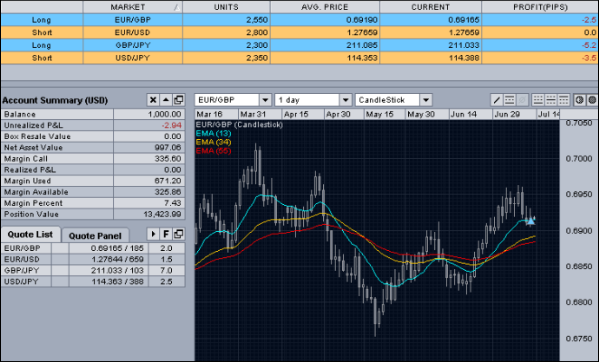Click the EMA (55) legend entry
The image size is (599, 362).
pos(213,151)
